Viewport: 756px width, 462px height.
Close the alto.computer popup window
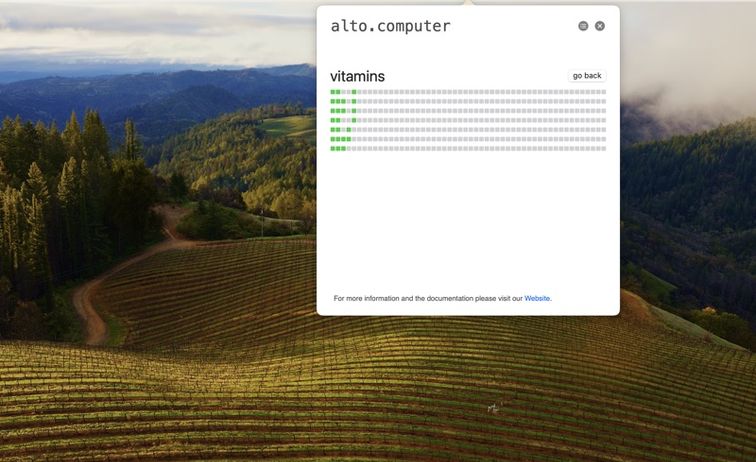point(600,26)
